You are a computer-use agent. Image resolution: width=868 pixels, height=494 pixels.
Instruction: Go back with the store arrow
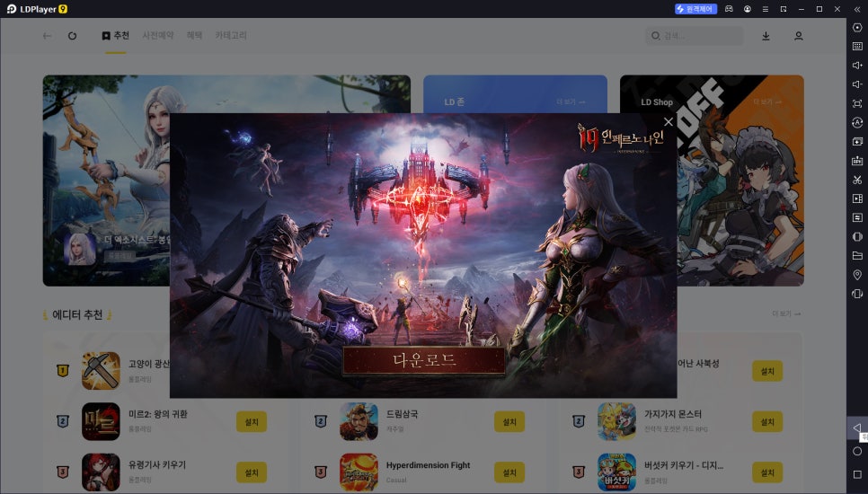click(x=47, y=36)
